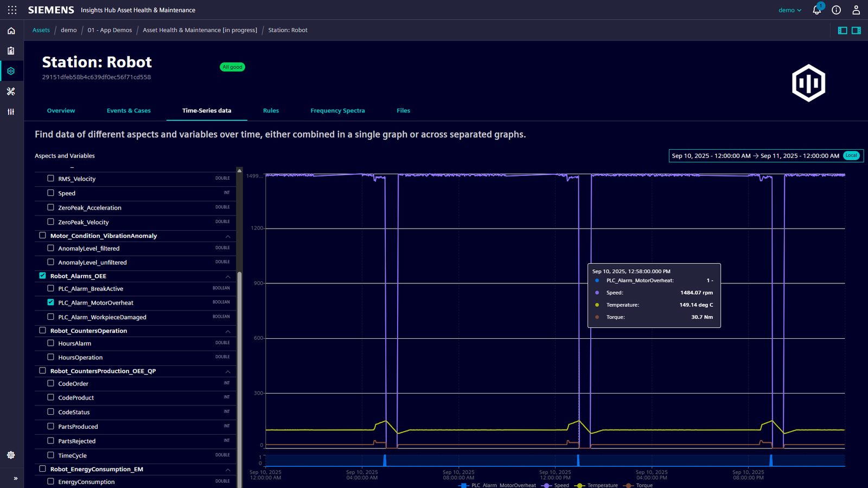Open the demo tenant dropdown

790,10
